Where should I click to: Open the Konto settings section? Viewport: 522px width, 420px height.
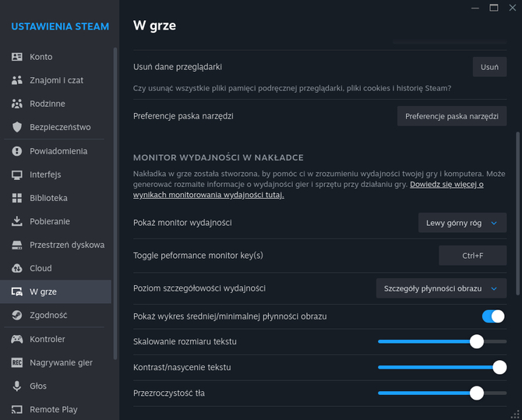point(55,57)
